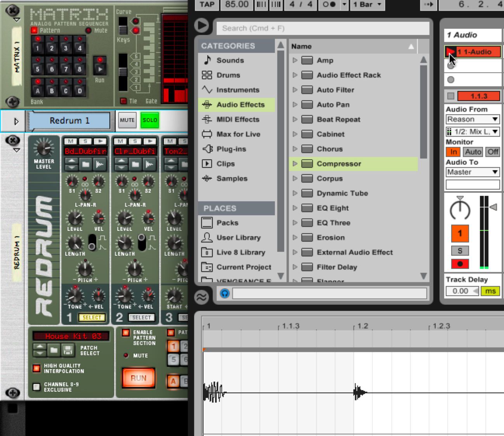Toggle Matrix Pattern enable light
This screenshot has height=436, width=504.
point(34,30)
